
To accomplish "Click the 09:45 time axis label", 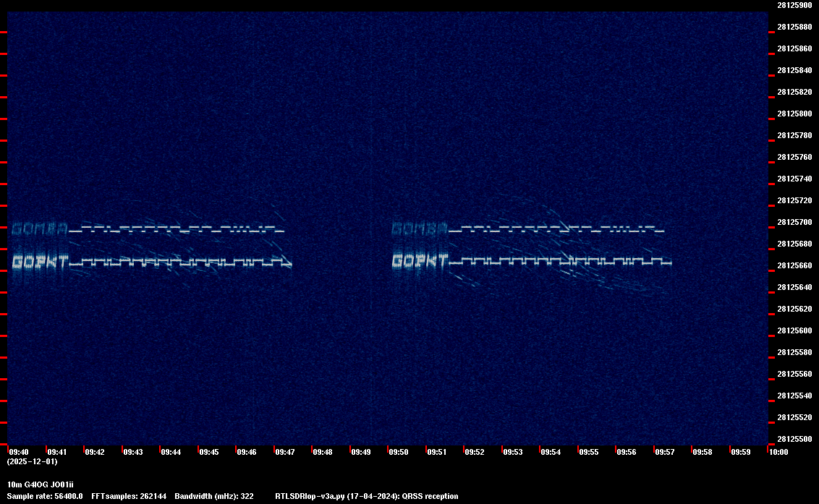I will coord(209,452).
